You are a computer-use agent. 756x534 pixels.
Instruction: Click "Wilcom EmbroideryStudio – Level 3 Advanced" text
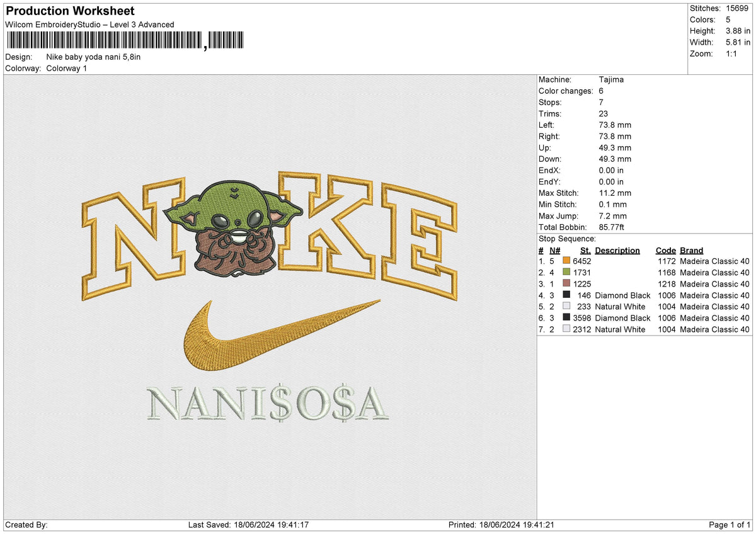click(89, 25)
